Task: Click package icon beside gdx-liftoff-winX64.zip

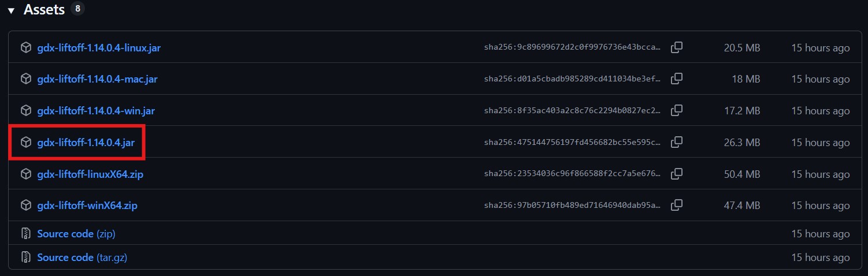Action: 25,205
